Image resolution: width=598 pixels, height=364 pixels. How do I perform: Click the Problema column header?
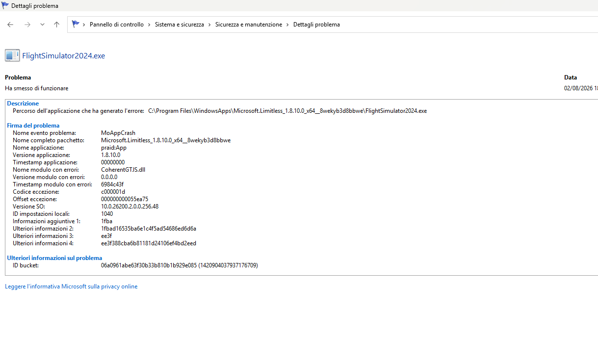(x=18, y=78)
